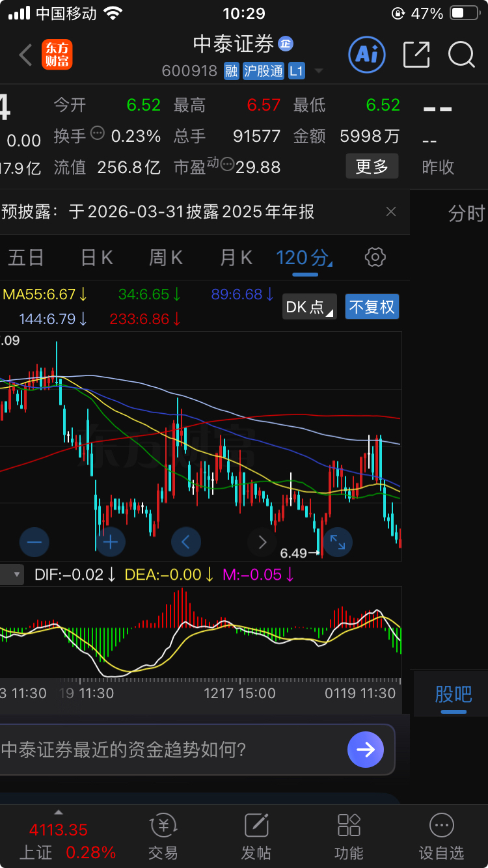The image size is (488, 868).
Task: Open search with magnifier icon
Action: coord(461,55)
